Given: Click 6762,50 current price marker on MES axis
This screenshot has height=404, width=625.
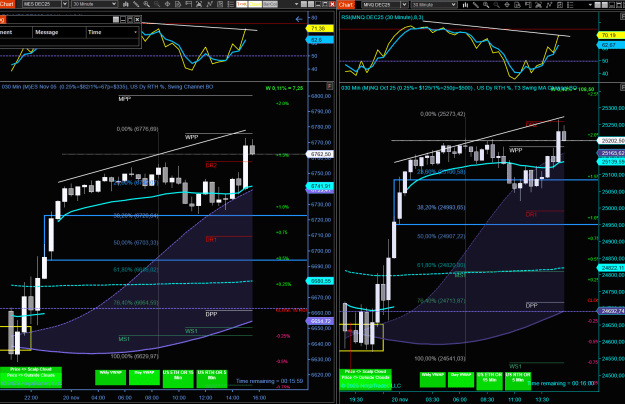Looking at the screenshot, I should (320, 154).
